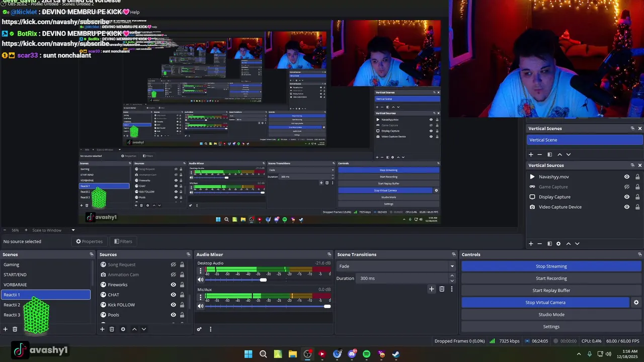The height and width of the screenshot is (362, 644).
Task: Open Discord from the taskbar
Action: point(352,354)
